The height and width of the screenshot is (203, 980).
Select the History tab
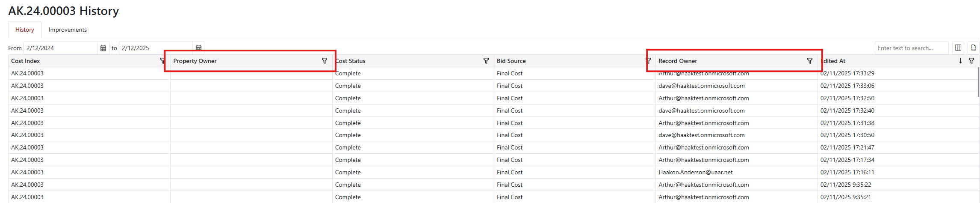(x=25, y=30)
